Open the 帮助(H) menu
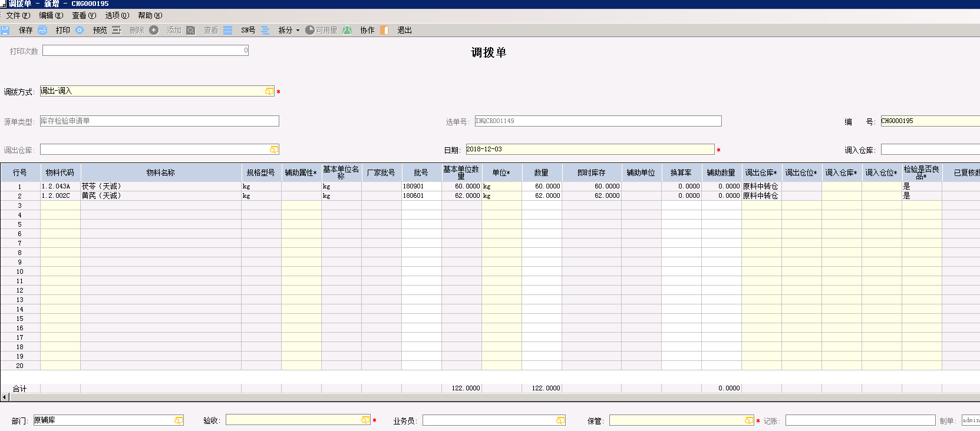 pyautogui.click(x=150, y=15)
